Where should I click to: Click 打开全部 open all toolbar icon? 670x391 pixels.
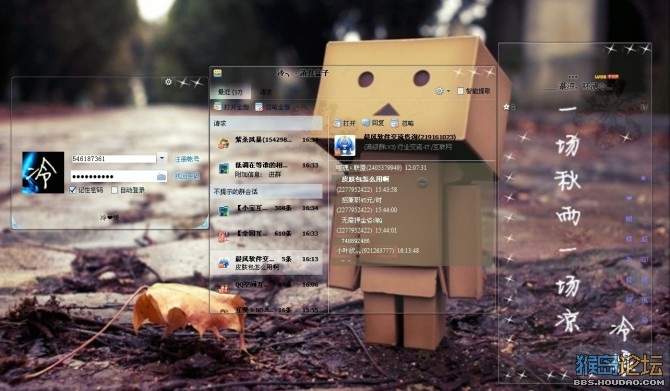coord(231,107)
